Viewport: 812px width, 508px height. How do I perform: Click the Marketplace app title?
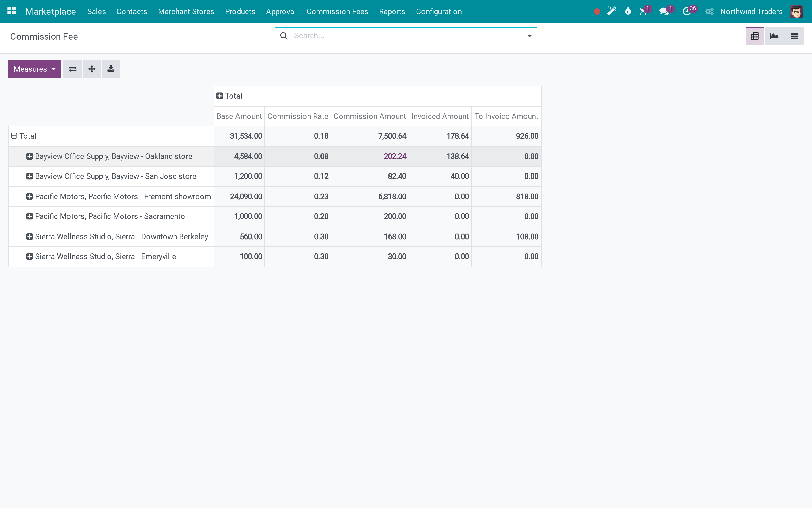pyautogui.click(x=51, y=12)
